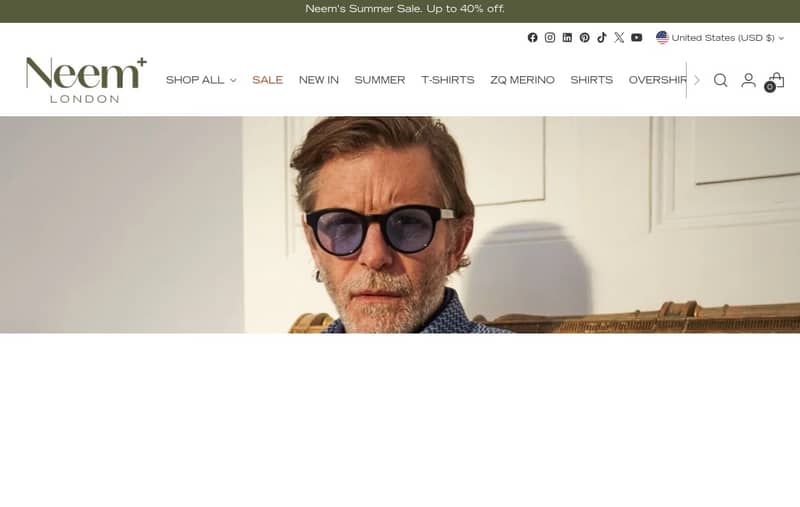Expand the SHOP ALL menu

(201, 80)
